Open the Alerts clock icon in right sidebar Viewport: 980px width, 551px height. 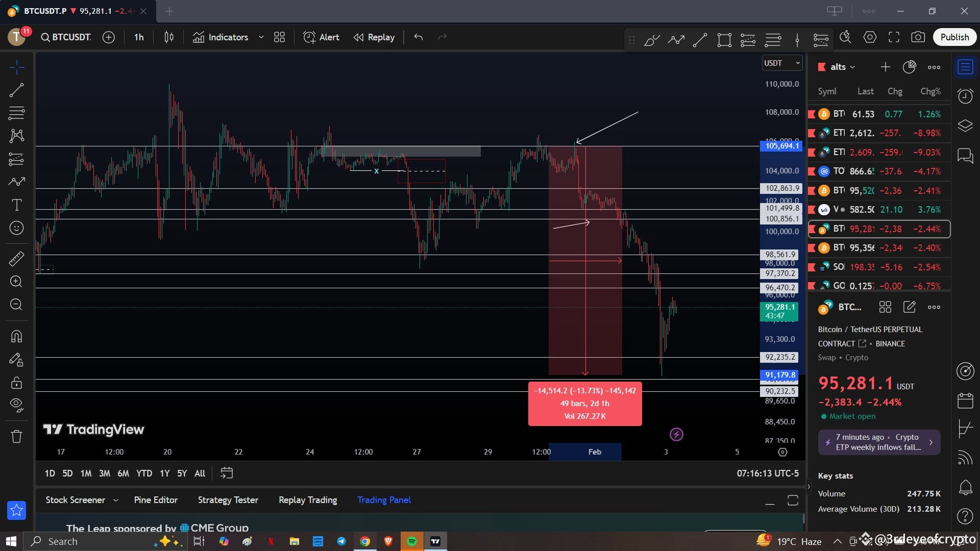pos(965,96)
